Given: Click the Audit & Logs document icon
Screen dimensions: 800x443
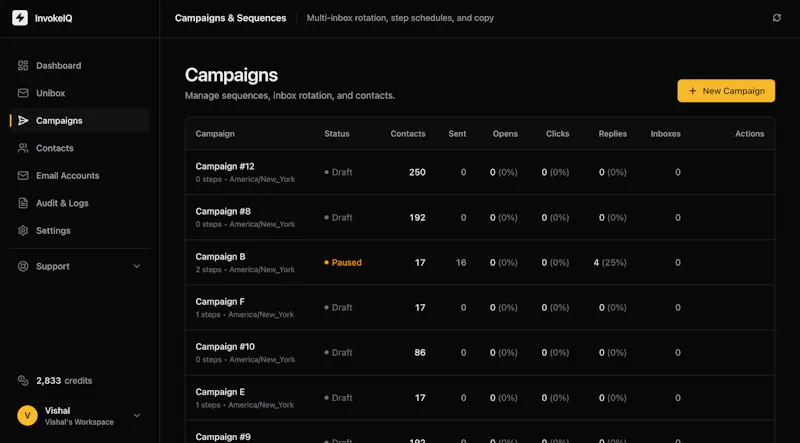Looking at the screenshot, I should [x=23, y=203].
